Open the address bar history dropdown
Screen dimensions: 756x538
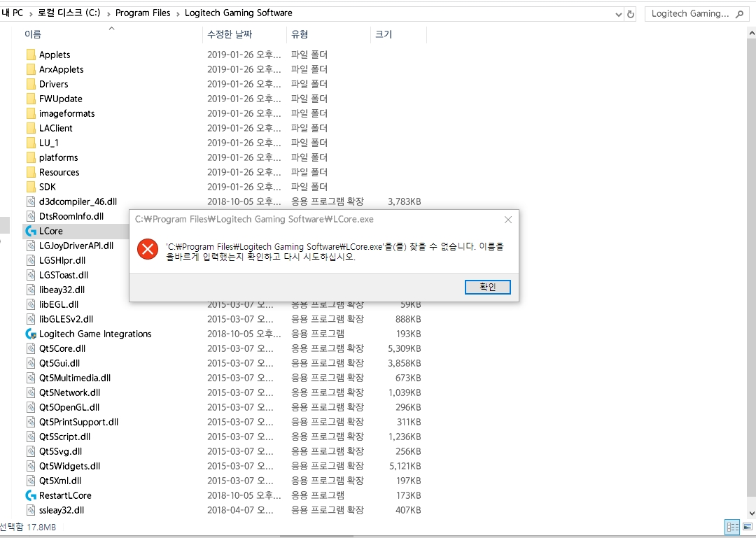coord(619,15)
